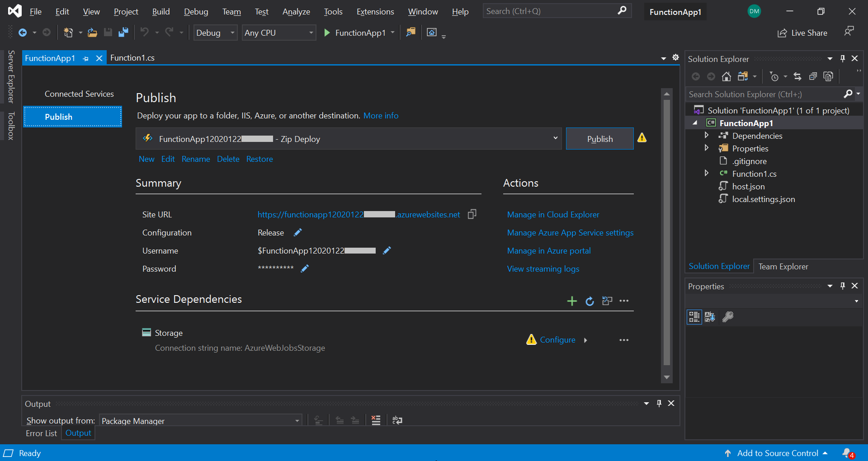868x461 pixels.
Task: Click the Open File folder icon
Action: 93,33
